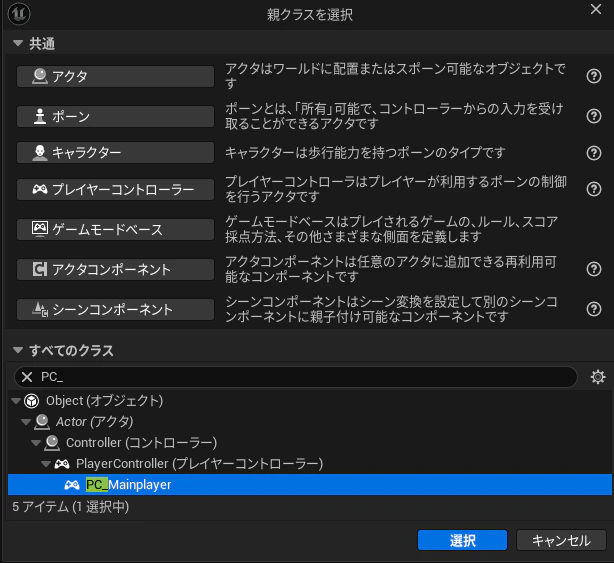Open help for the アクタ class
614x563 pixels.
(x=594, y=76)
